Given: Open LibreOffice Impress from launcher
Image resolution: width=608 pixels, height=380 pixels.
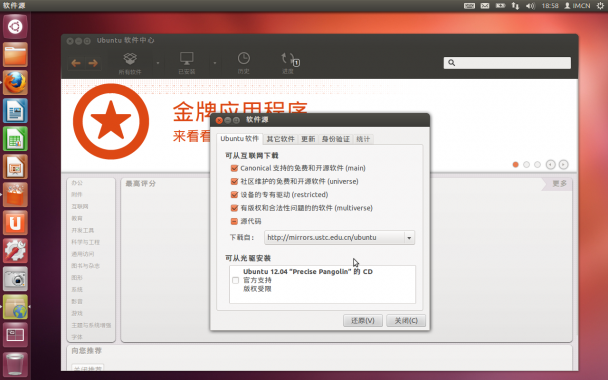Looking at the screenshot, I should (15, 167).
